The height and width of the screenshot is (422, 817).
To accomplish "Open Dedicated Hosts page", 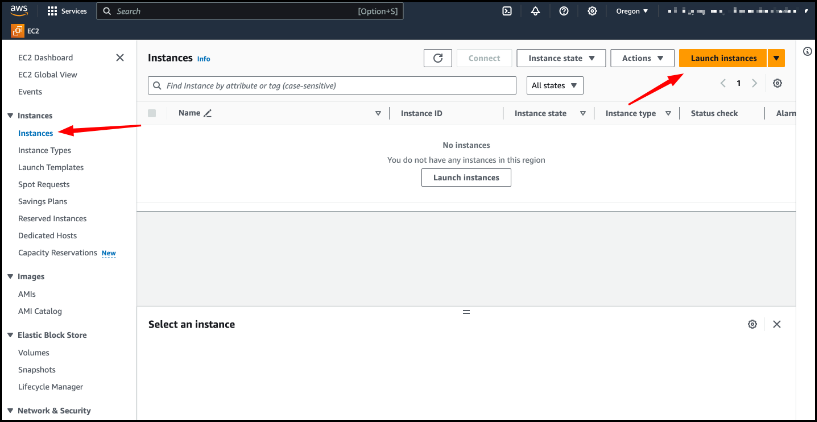I will 47,235.
